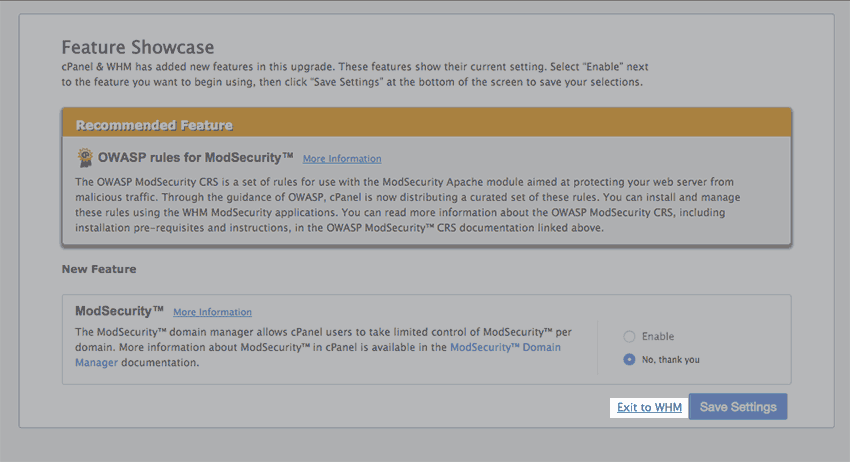Click the No, thank you label text
Screen dimensions: 850x462
pos(671,360)
